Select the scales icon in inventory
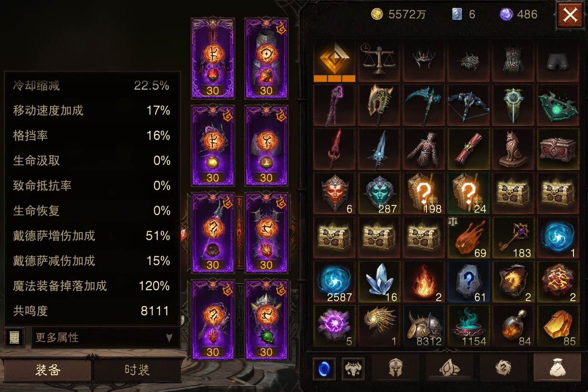The image size is (588, 392). 379,60
